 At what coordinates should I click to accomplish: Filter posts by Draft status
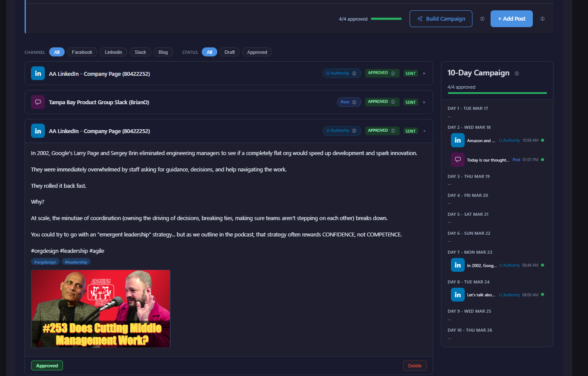click(x=230, y=52)
